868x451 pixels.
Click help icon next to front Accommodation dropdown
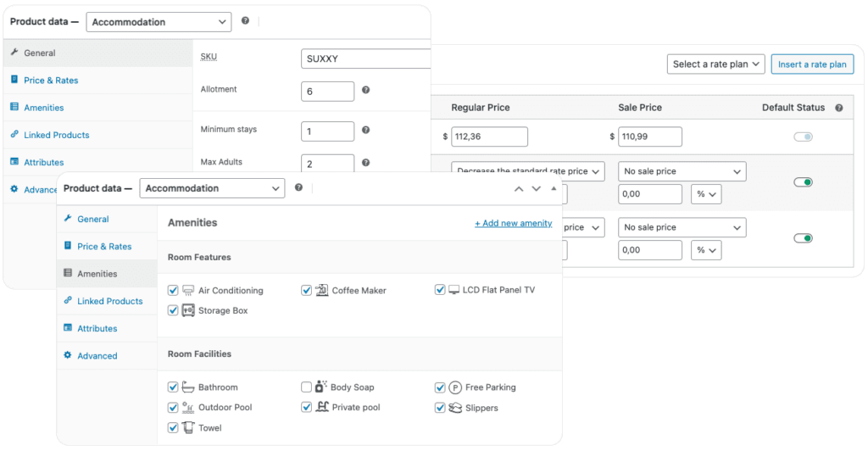pyautogui.click(x=298, y=188)
